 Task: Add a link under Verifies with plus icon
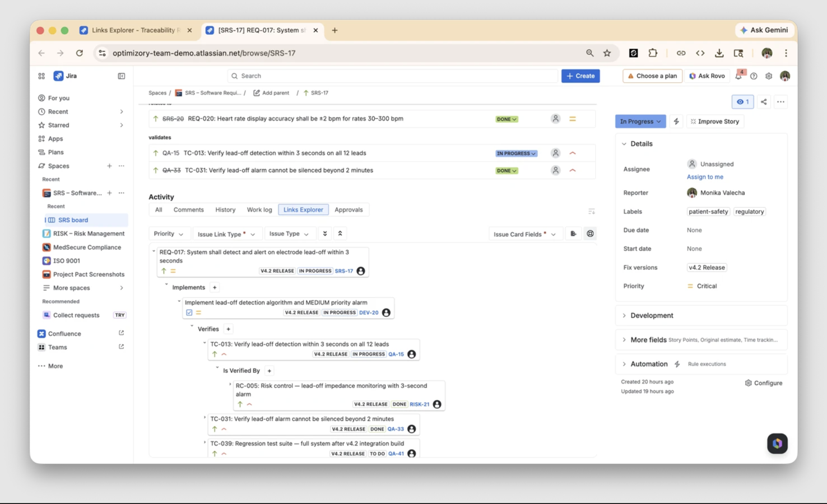[x=228, y=329]
